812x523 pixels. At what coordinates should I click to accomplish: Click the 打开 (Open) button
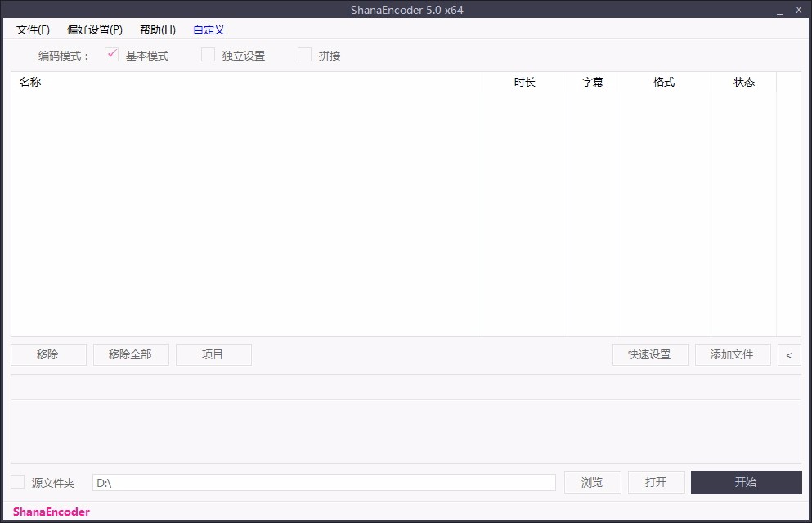point(656,482)
